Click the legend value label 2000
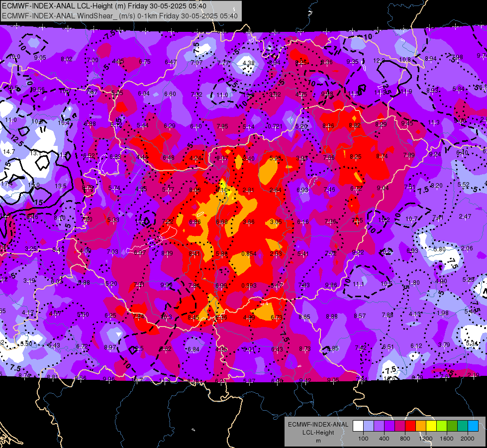 coord(468,439)
